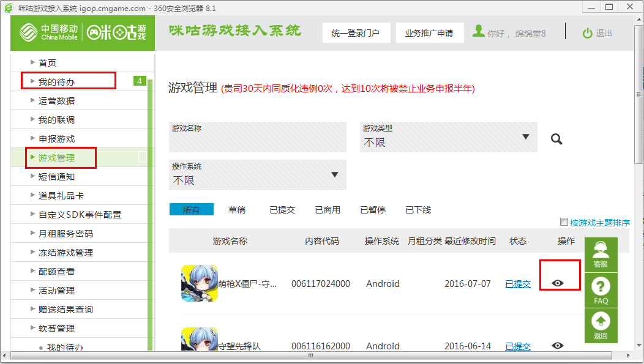This screenshot has width=644, height=364.
Task: Open the 萌枪X僵尸 game thumbnail
Action: pyautogui.click(x=200, y=283)
